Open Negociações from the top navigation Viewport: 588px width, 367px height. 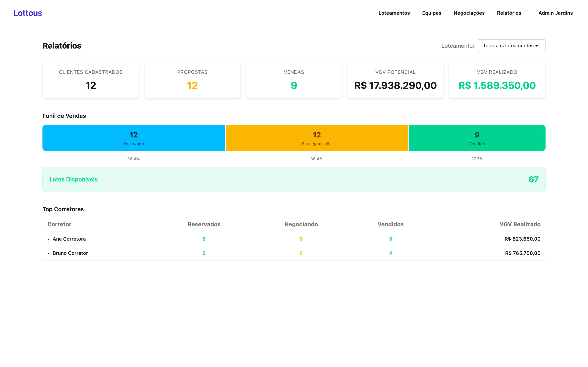(x=469, y=13)
